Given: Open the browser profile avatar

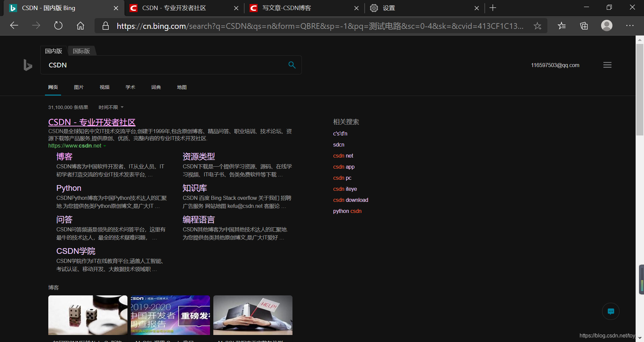Looking at the screenshot, I should pos(607,25).
